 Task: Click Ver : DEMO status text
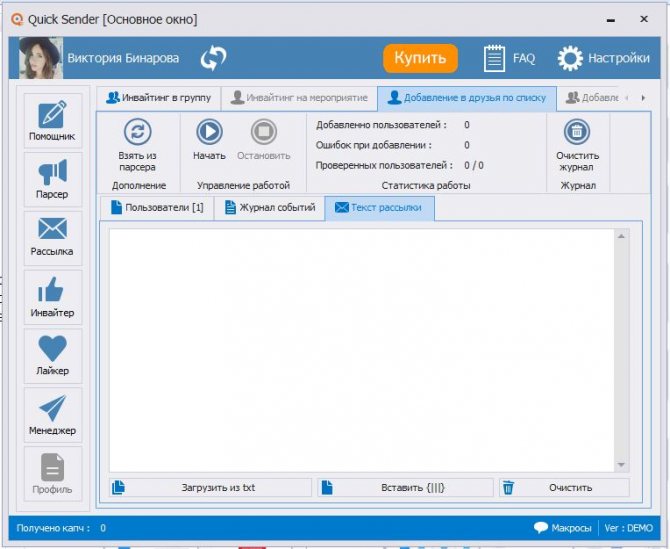click(629, 528)
